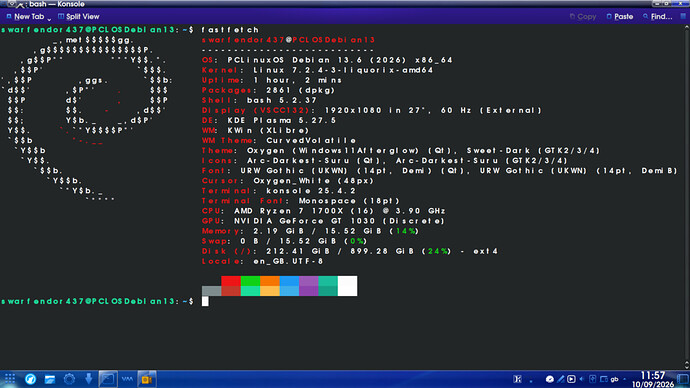Open the media player tray icon
Viewport: 690px width, 388px height.
tap(571, 379)
